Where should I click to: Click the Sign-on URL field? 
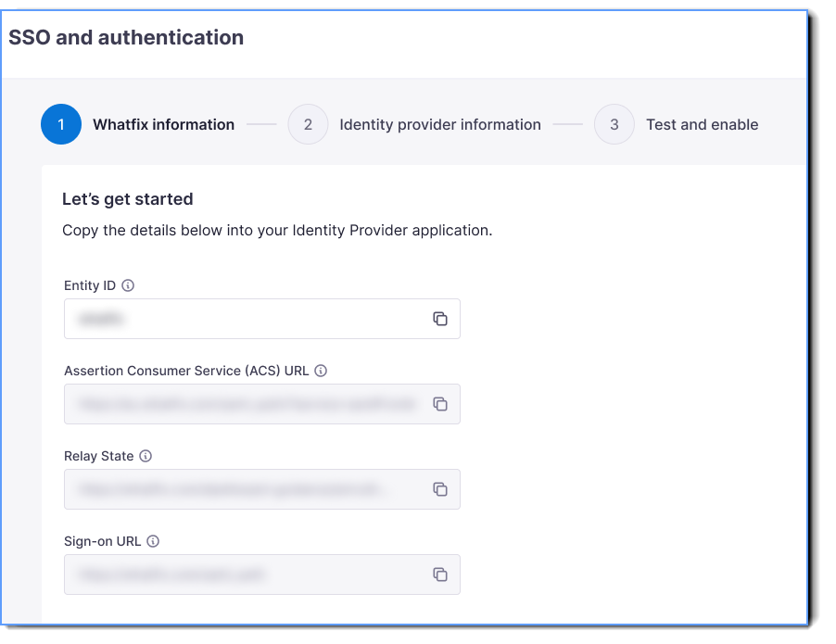coord(262,575)
